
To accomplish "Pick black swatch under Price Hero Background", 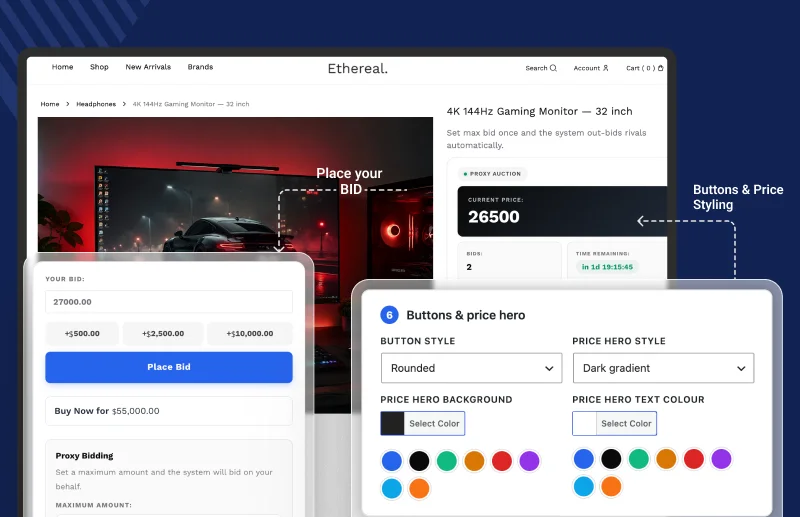I will (x=419, y=461).
